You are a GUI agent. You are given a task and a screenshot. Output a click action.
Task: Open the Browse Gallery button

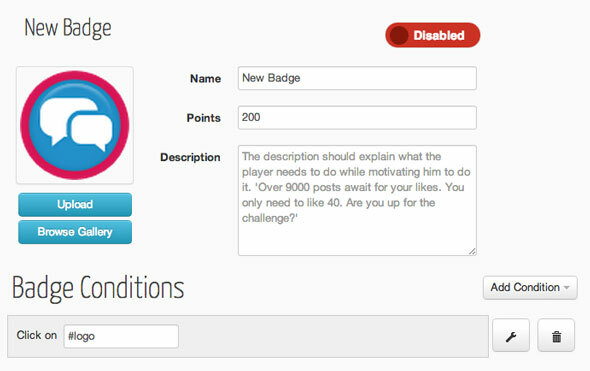pos(75,232)
